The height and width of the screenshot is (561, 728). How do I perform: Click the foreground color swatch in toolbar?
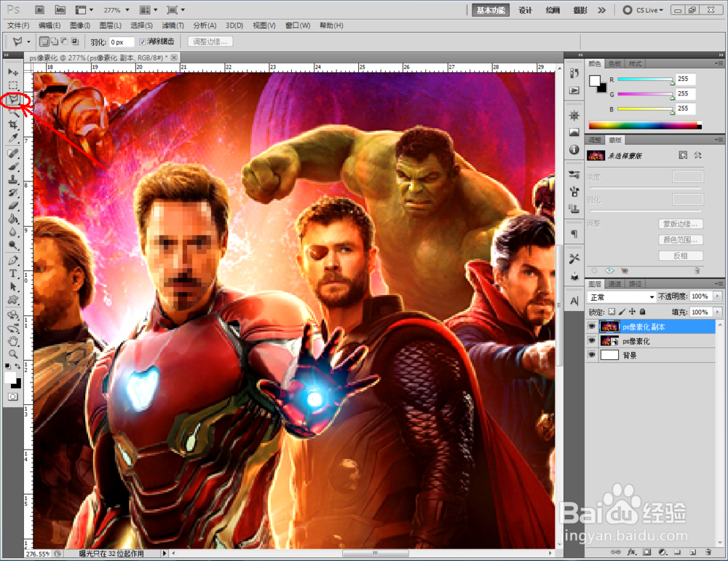[x=10, y=377]
